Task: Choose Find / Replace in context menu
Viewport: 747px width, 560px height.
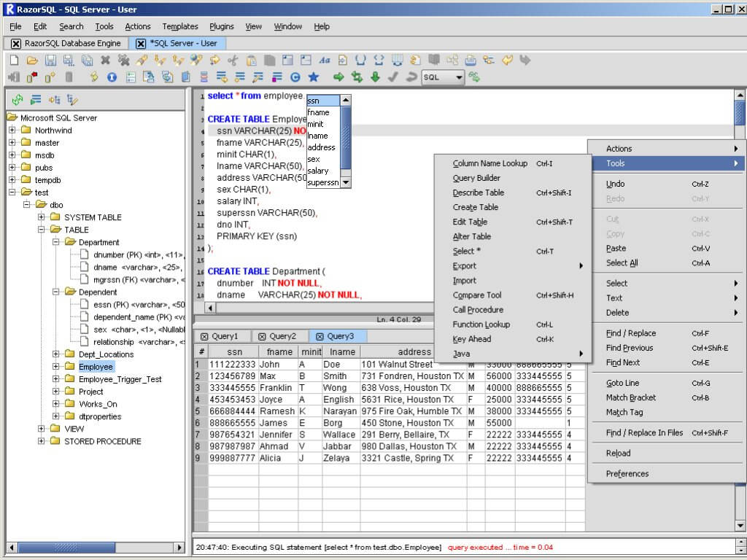Action: (631, 333)
